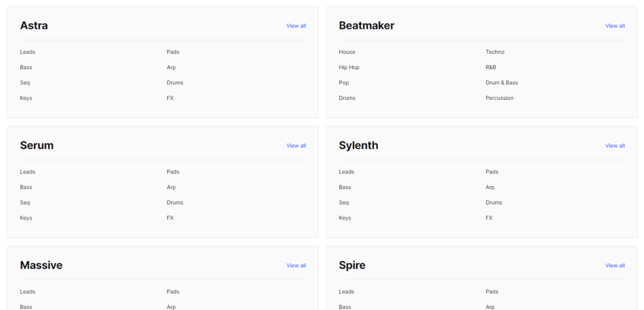
Task: Click the Sylenth card heading
Action: point(358,145)
